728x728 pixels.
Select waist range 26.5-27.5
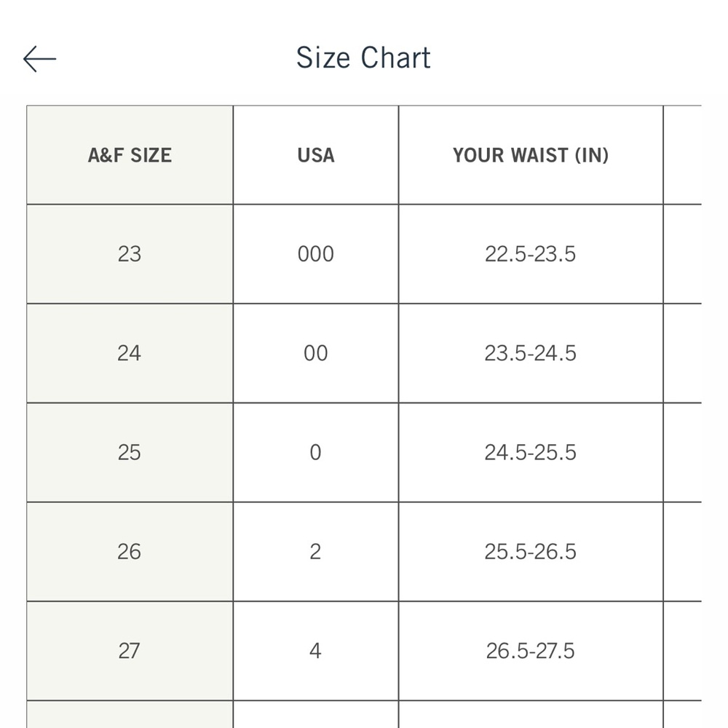click(x=531, y=651)
